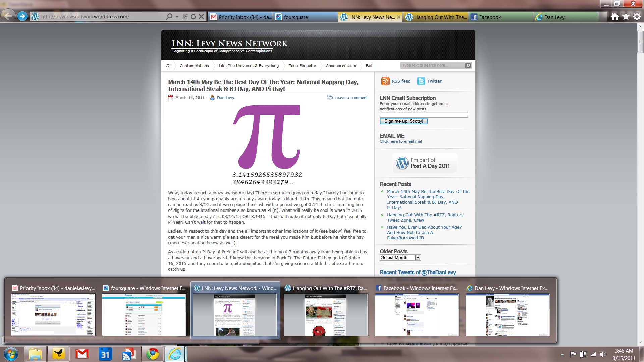Open browser Favorites star icon

pos(626,17)
